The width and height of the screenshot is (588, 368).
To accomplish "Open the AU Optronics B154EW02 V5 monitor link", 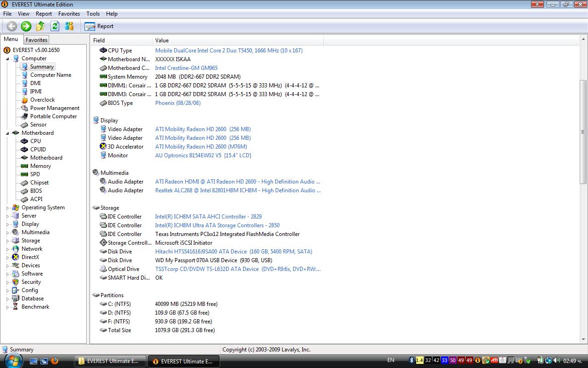I will pyautogui.click(x=203, y=155).
